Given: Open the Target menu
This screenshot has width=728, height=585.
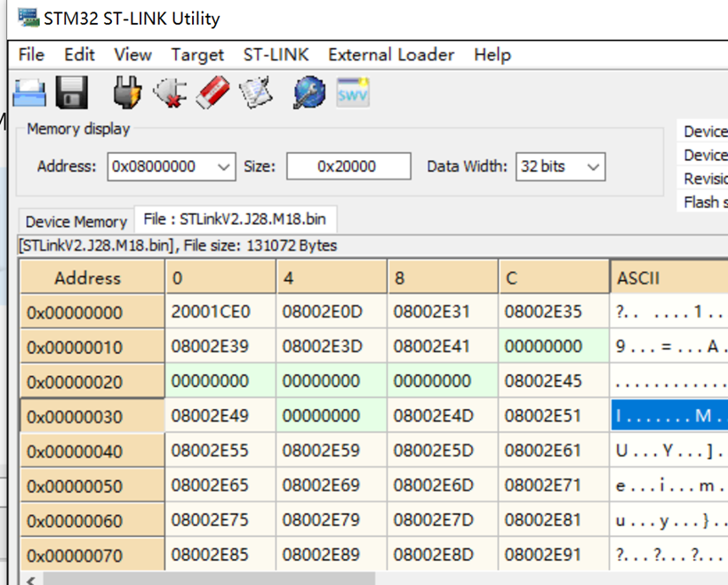Looking at the screenshot, I should [x=197, y=55].
